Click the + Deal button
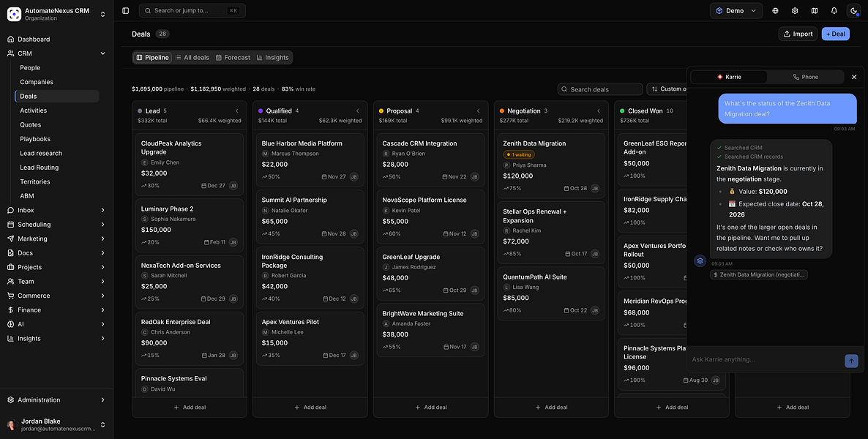Viewport: 868px width, 439px height. click(x=835, y=34)
